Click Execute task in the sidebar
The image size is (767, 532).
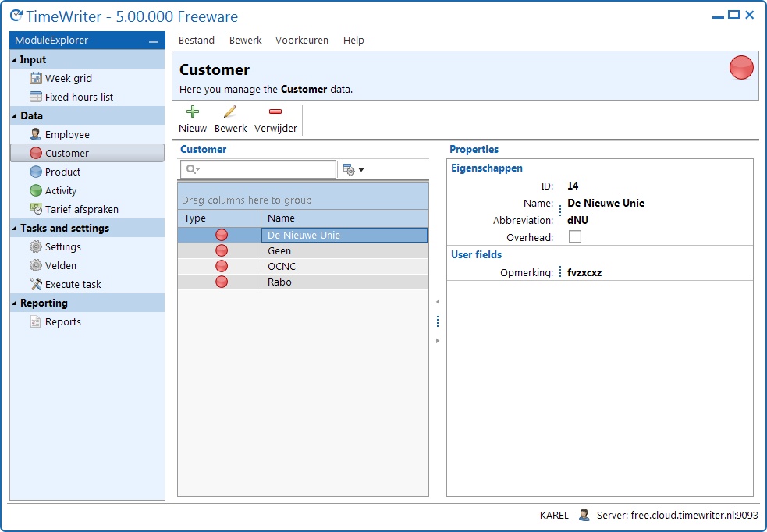pyautogui.click(x=73, y=284)
